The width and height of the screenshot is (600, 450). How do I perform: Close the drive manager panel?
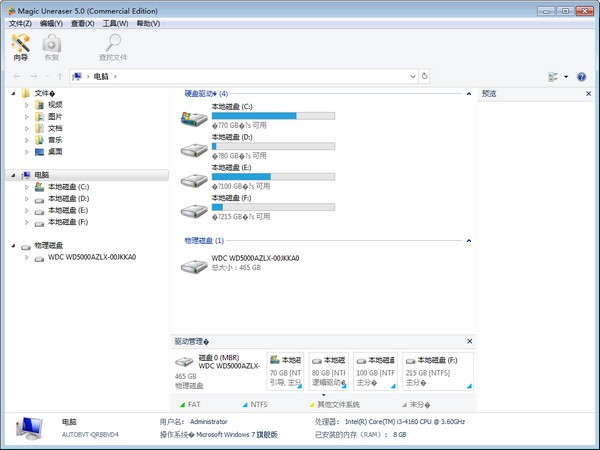tap(470, 341)
